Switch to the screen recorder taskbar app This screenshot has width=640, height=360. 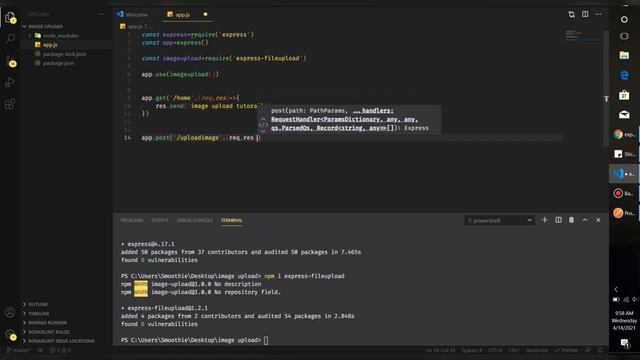tap(624, 193)
